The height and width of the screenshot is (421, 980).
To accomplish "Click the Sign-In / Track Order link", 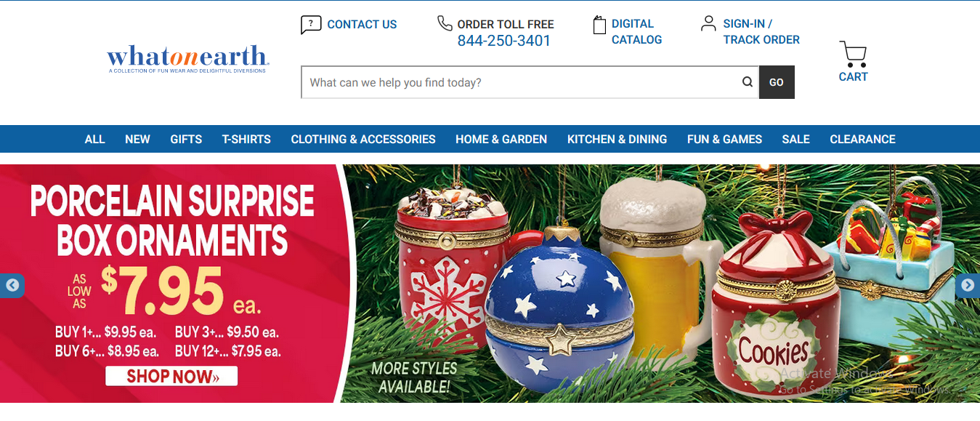I will tap(761, 32).
